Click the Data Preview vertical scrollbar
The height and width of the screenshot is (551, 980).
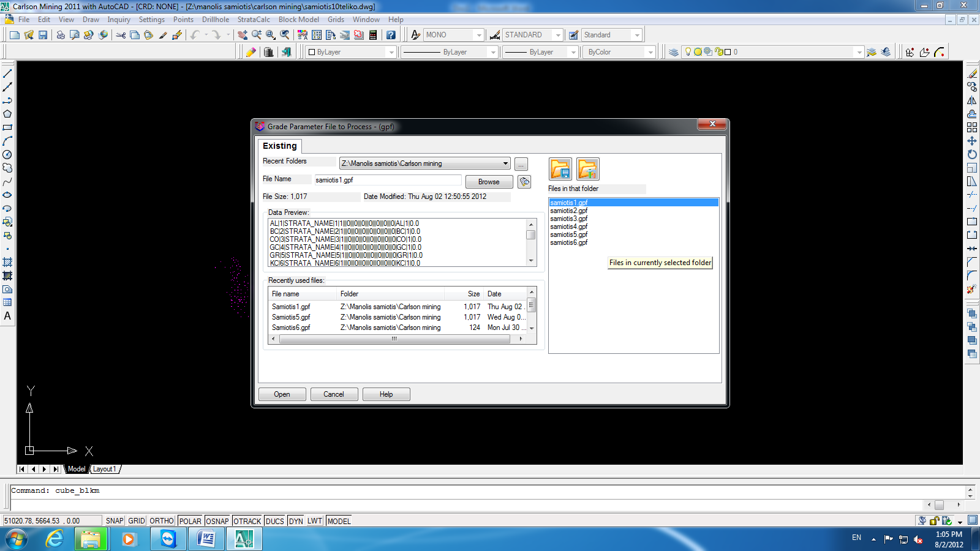[531, 242]
